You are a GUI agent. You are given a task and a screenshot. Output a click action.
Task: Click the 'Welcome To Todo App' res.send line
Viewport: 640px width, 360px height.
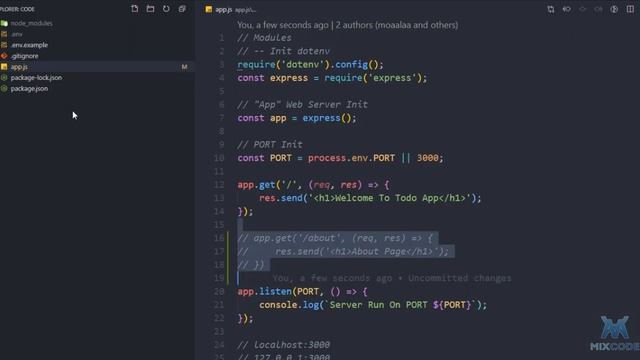pos(370,198)
